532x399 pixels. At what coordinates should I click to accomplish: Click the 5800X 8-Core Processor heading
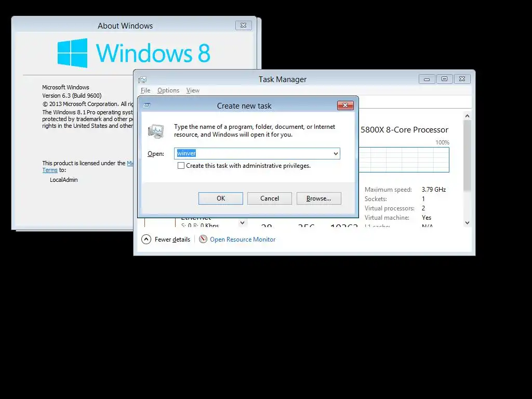coord(404,130)
